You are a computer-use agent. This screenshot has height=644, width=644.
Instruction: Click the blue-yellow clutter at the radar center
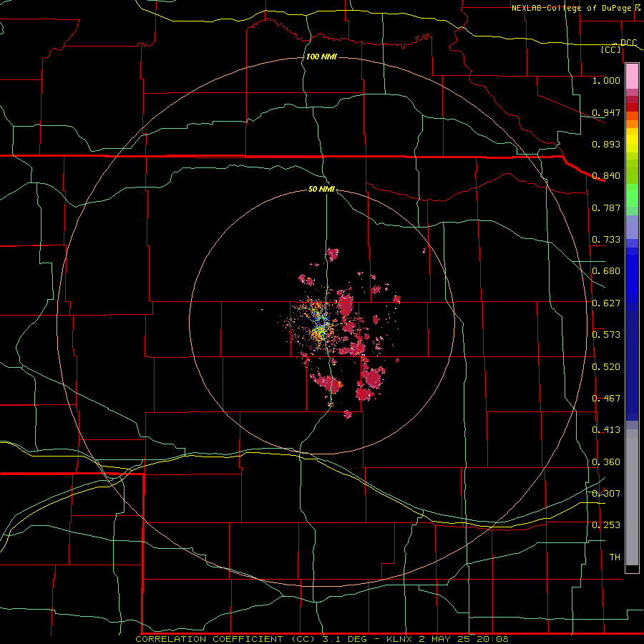pyautogui.click(x=321, y=323)
